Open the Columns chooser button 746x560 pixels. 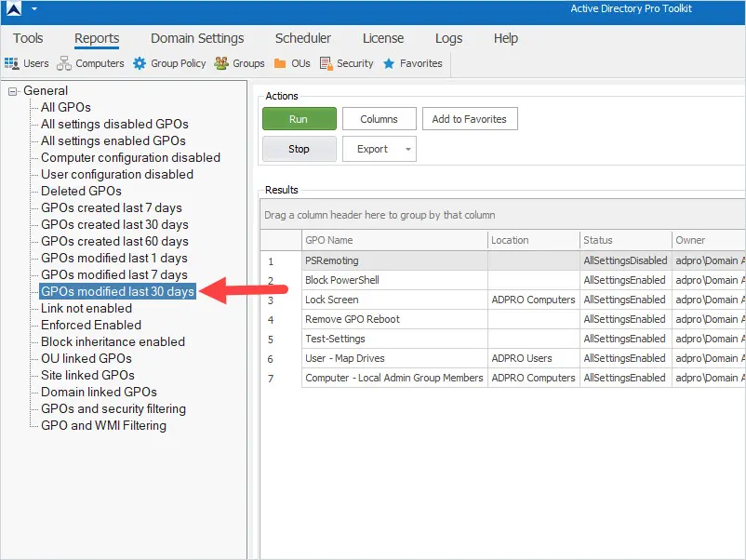[380, 118]
